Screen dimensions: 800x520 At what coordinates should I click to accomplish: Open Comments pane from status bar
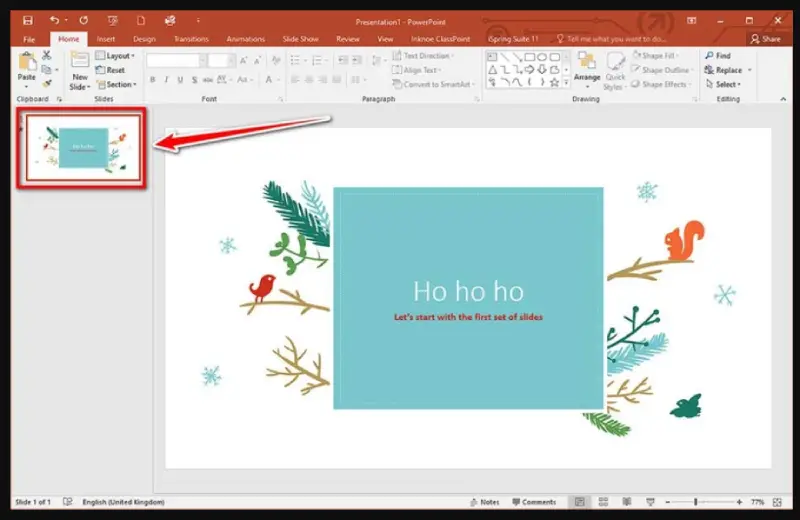[x=534, y=502]
